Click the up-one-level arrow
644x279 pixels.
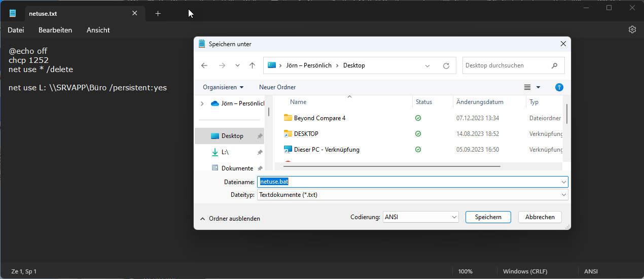pyautogui.click(x=252, y=65)
